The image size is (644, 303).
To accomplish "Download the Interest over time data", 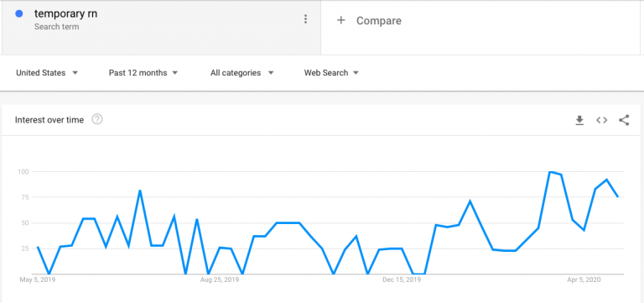I will click(579, 120).
